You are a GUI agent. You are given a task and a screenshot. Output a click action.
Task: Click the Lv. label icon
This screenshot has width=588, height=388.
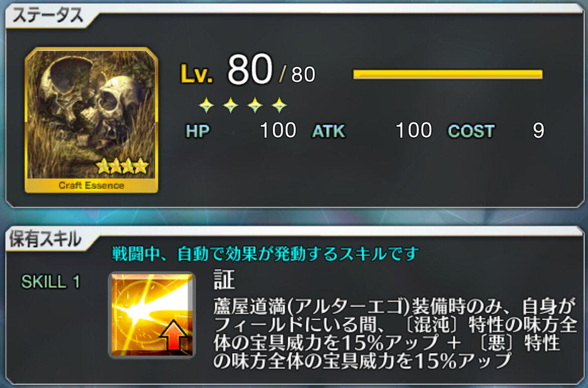[196, 73]
